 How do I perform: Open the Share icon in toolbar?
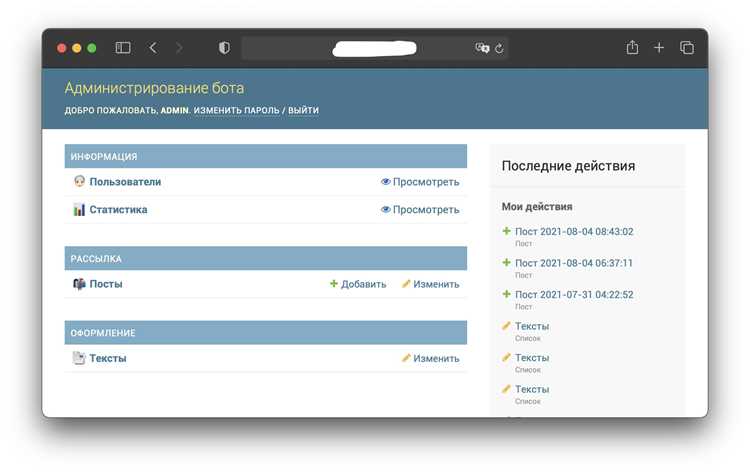[632, 47]
